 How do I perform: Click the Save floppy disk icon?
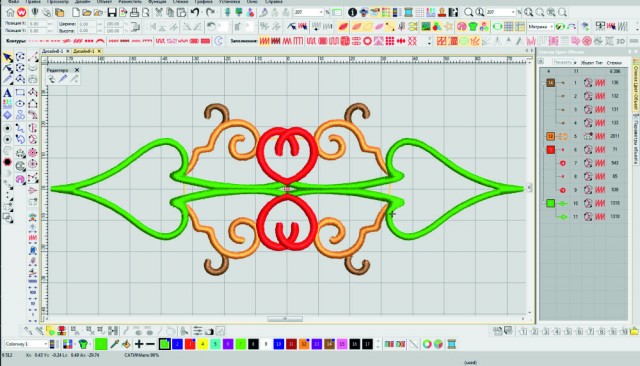[112, 13]
